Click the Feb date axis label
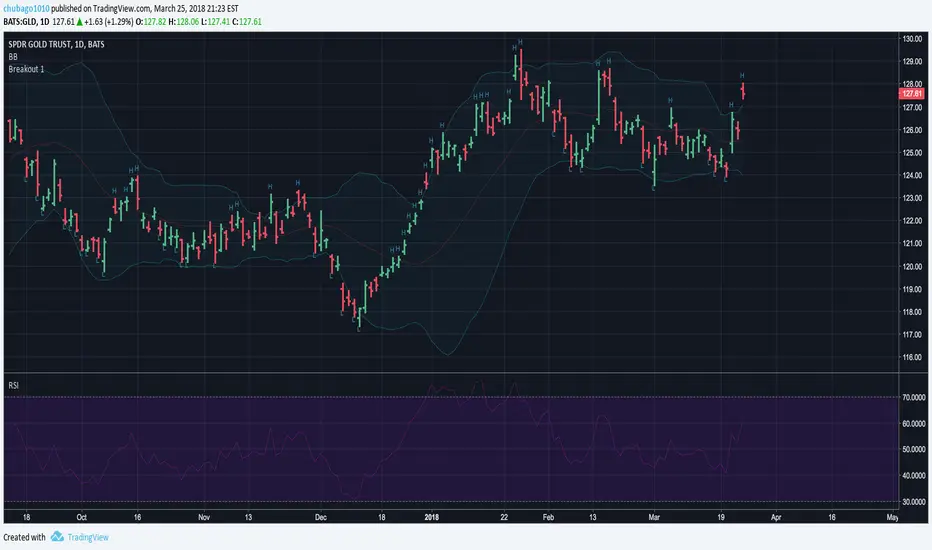Viewport: 932px width, 550px height. [548, 517]
